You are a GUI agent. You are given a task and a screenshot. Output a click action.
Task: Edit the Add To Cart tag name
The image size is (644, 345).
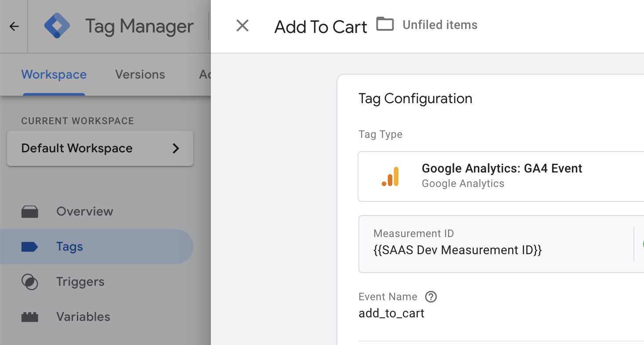tap(321, 27)
